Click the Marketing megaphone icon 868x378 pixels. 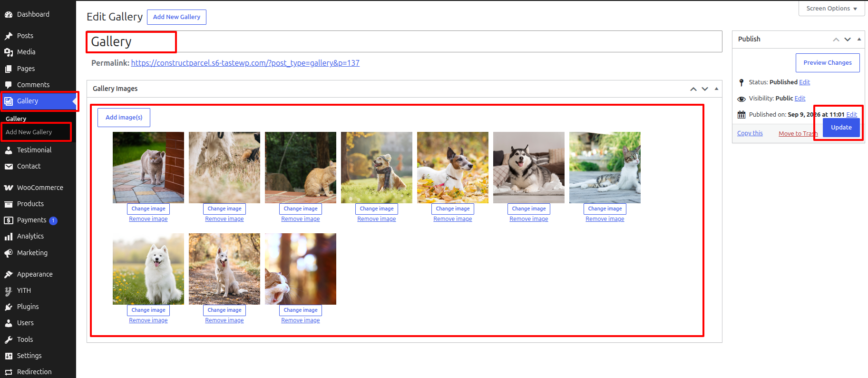(9, 253)
